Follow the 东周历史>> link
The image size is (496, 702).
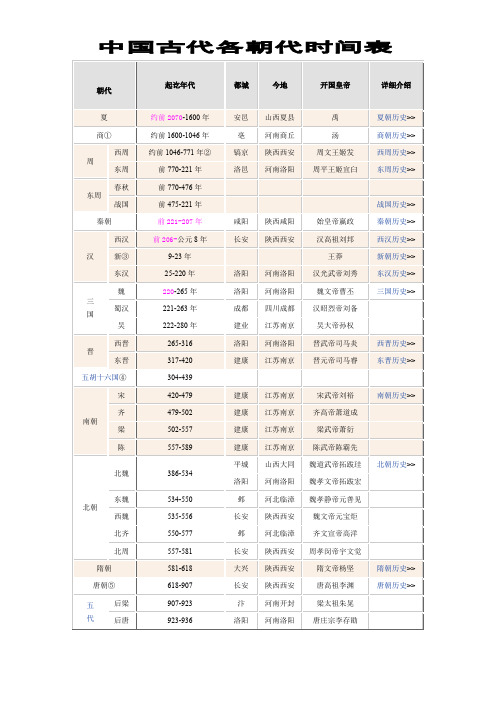click(396, 169)
